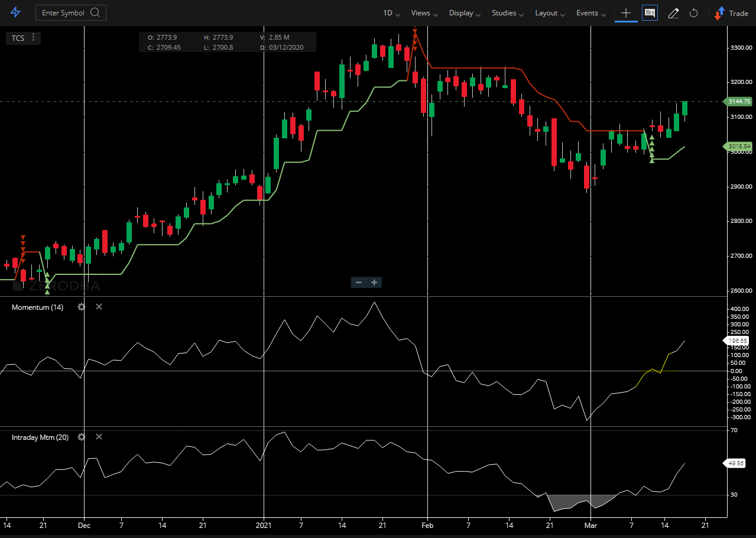Click the close value 2709.45 reading
Image resolution: width=756 pixels, height=538 pixels.
(168, 47)
